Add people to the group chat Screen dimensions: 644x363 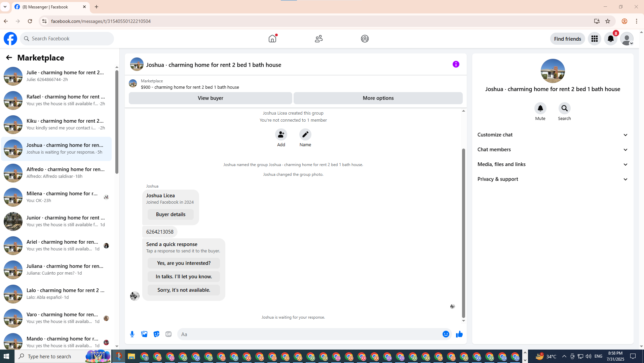tap(281, 134)
